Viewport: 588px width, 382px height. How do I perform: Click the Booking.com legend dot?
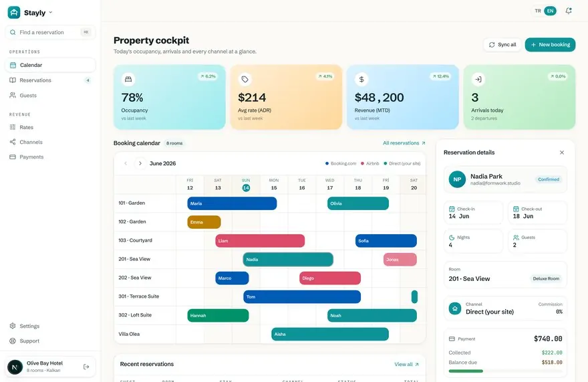[327, 163]
